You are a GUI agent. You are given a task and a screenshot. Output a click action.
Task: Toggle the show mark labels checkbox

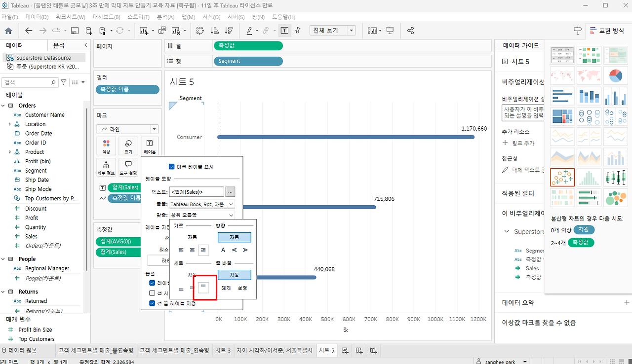point(171,167)
